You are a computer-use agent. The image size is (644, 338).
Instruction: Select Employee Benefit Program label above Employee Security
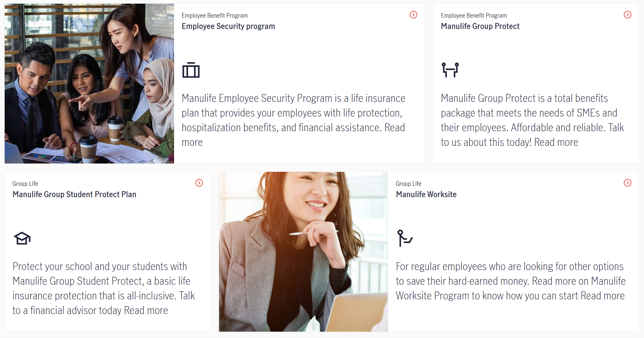click(215, 16)
